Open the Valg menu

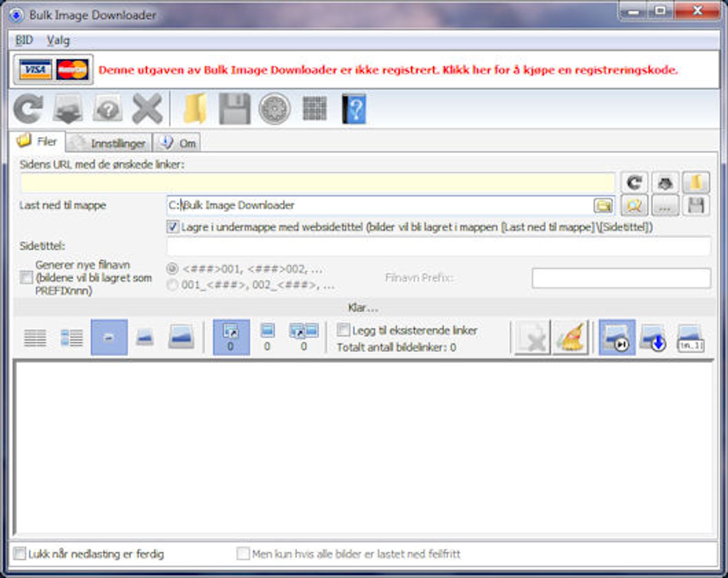click(x=58, y=40)
